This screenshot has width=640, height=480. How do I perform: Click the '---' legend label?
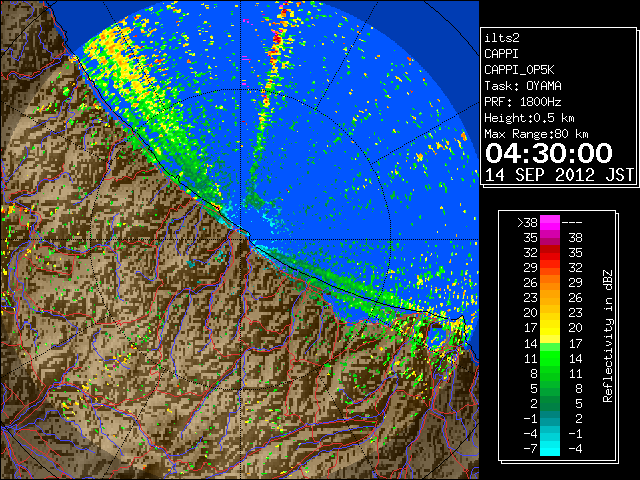(572, 223)
